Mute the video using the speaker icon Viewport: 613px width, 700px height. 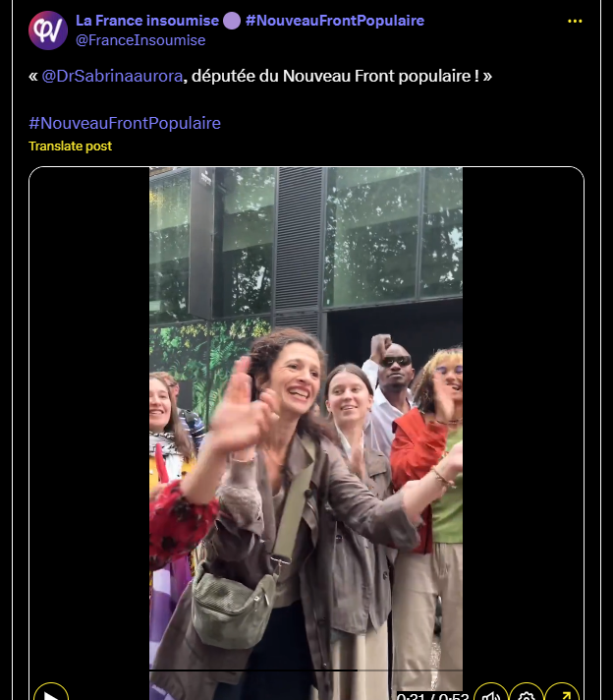coord(491,693)
